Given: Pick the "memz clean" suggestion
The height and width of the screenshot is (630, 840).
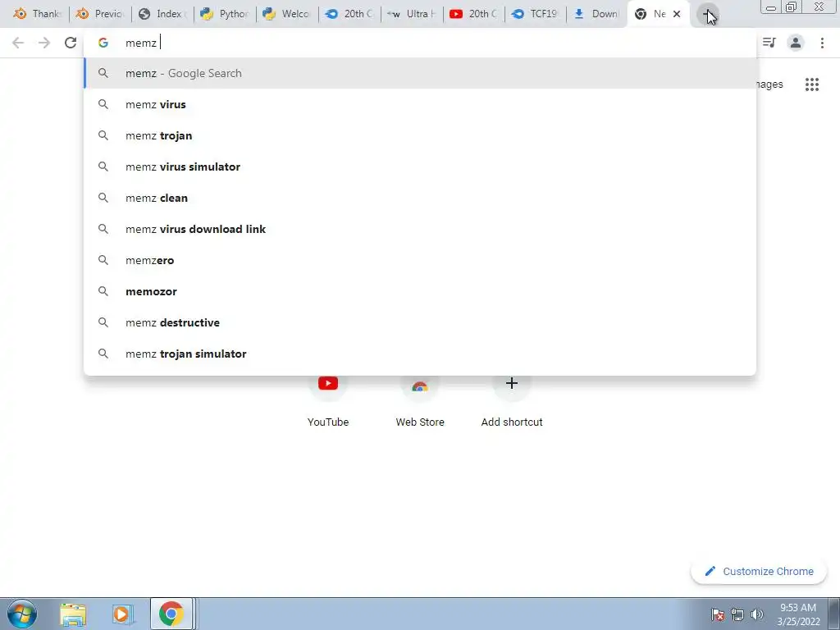Looking at the screenshot, I should pos(420,198).
